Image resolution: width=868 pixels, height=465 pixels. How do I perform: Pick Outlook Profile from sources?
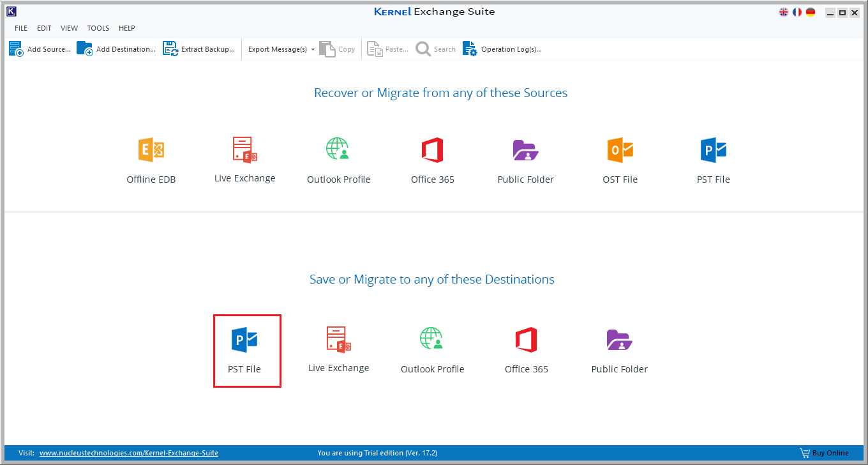point(338,161)
